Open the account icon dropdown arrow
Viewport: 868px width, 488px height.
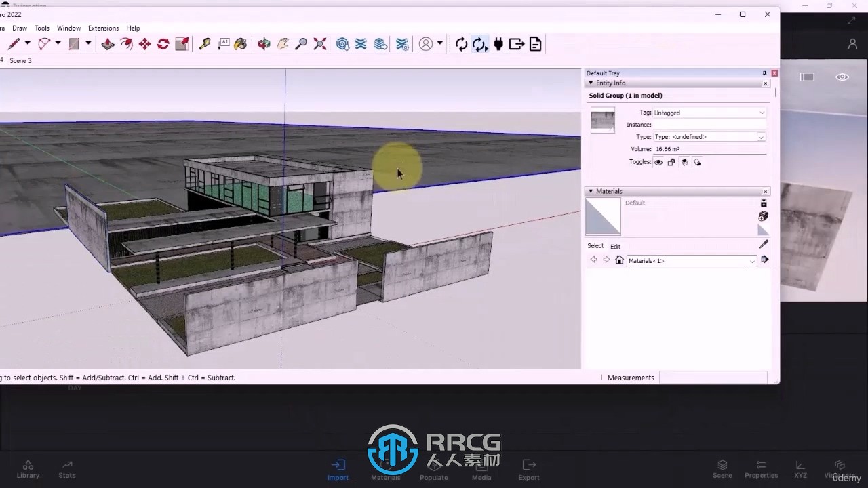(x=440, y=43)
